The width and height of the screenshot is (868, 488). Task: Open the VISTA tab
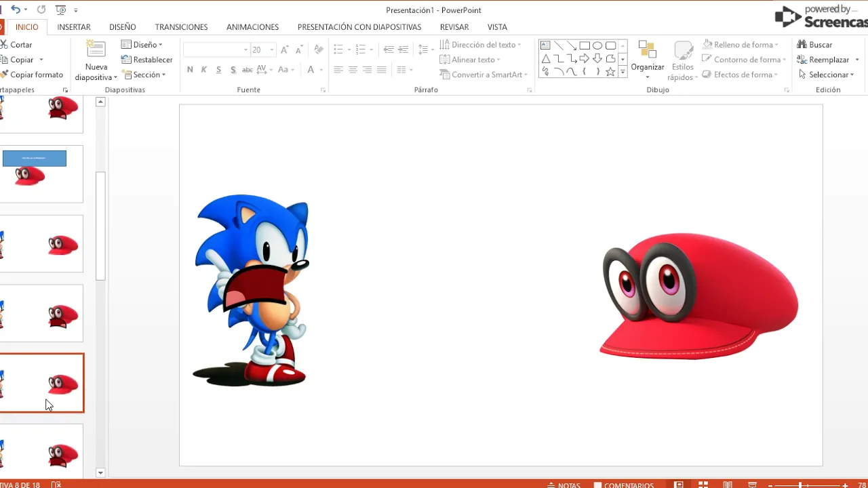[497, 27]
